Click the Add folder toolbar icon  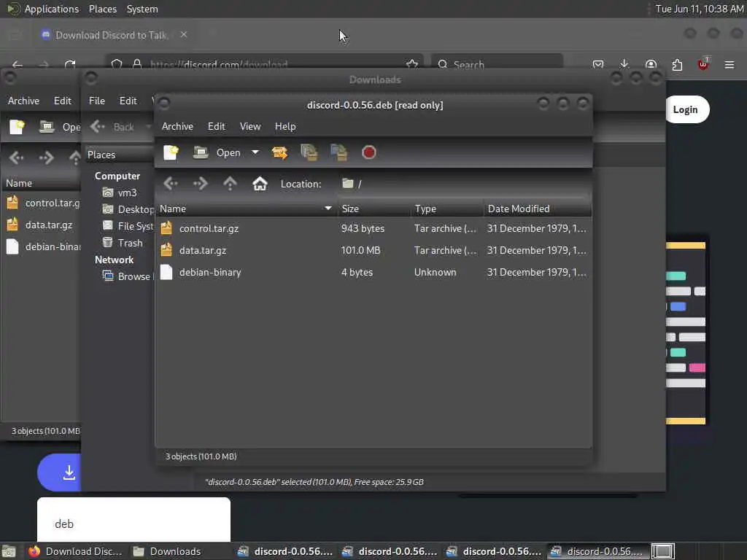tap(338, 152)
